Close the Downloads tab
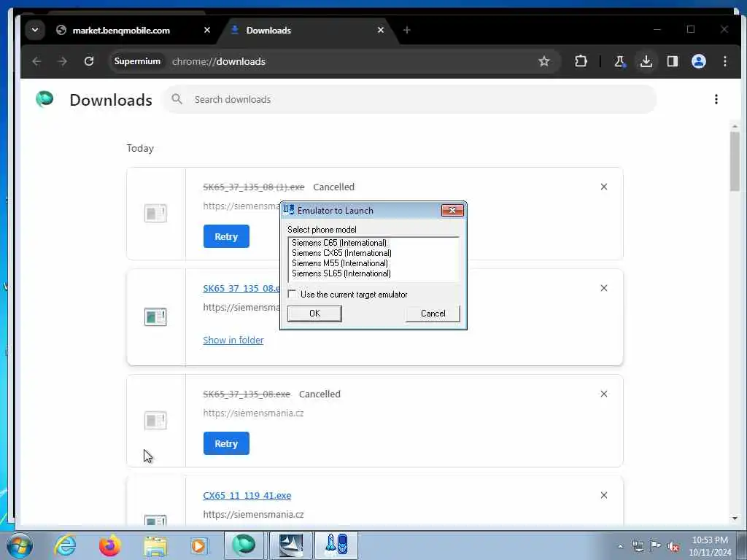This screenshot has height=560, width=747. point(381,30)
